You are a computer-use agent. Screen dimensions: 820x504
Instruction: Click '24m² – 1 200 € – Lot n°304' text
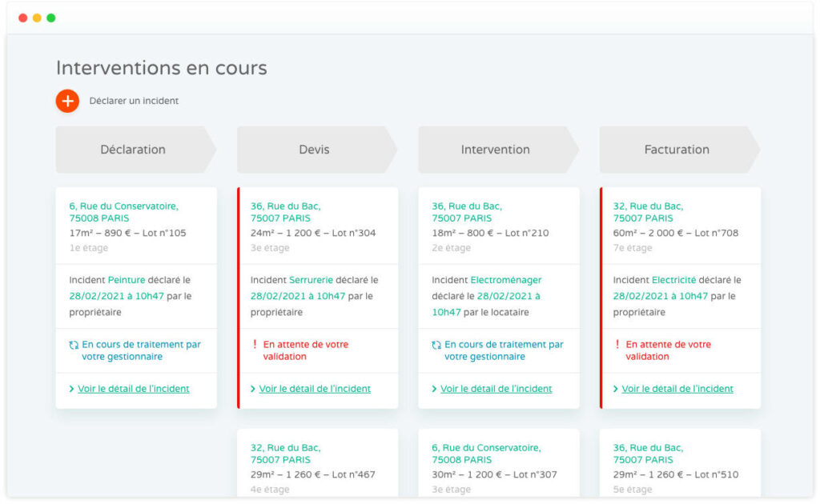313,233
